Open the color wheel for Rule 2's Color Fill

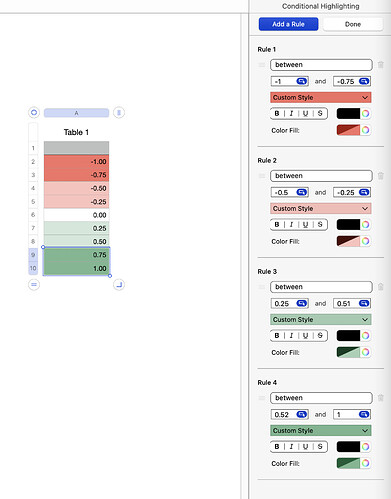(x=366, y=241)
